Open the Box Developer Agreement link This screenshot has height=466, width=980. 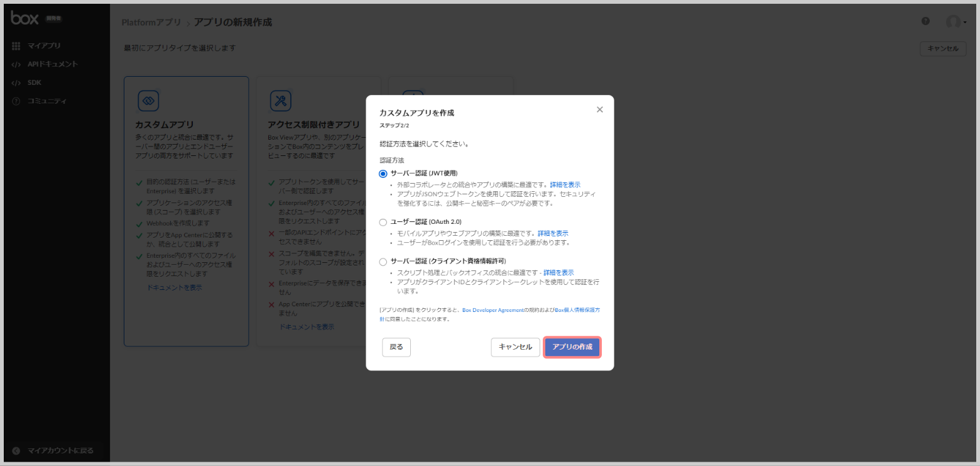click(493, 310)
